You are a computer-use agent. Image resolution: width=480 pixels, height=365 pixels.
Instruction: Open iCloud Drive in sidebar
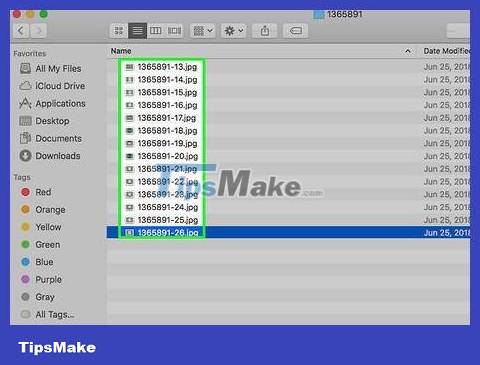[x=52, y=86]
